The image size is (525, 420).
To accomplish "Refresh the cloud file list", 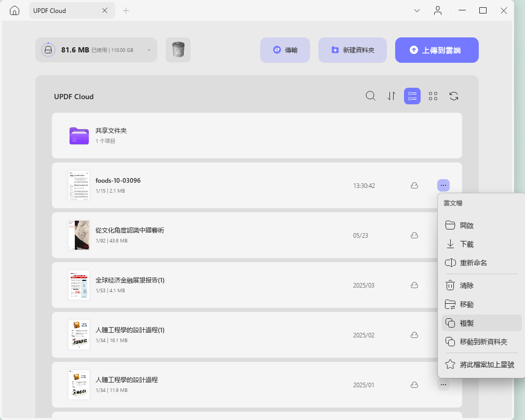I will (454, 96).
